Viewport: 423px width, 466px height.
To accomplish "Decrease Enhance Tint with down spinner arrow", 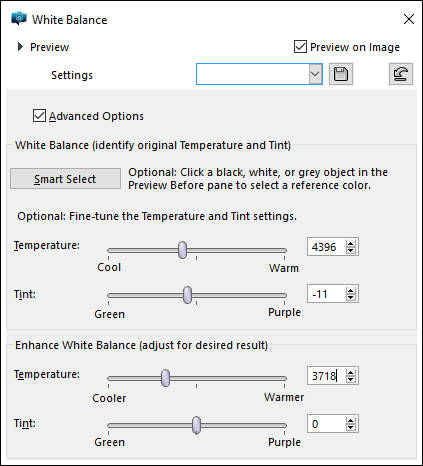I will pyautogui.click(x=350, y=427).
